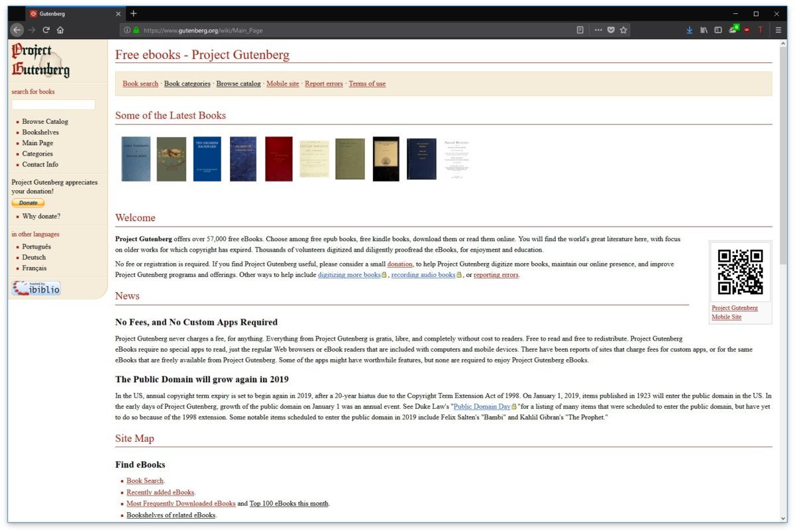Open Contact Info sidebar link
Viewport: 795px width, 532px height.
[x=40, y=164]
